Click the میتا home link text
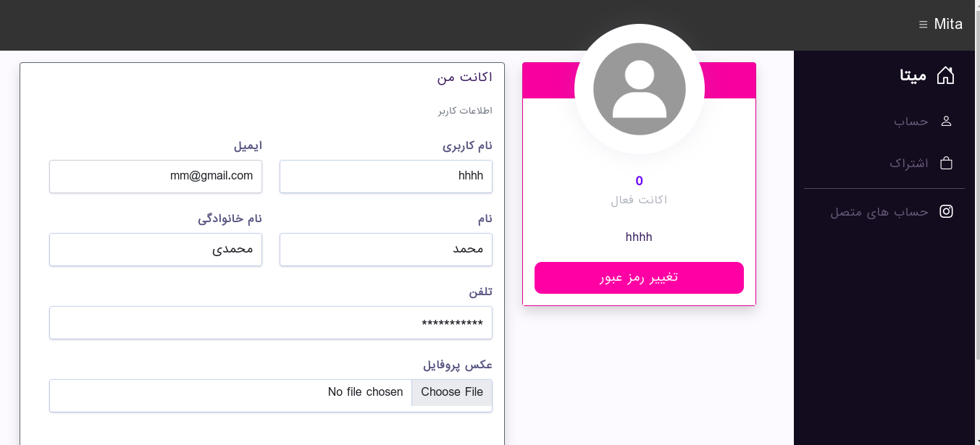This screenshot has height=445, width=980. (913, 75)
